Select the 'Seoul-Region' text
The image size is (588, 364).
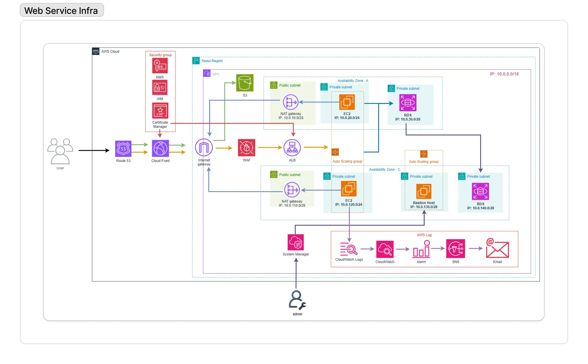(x=212, y=61)
